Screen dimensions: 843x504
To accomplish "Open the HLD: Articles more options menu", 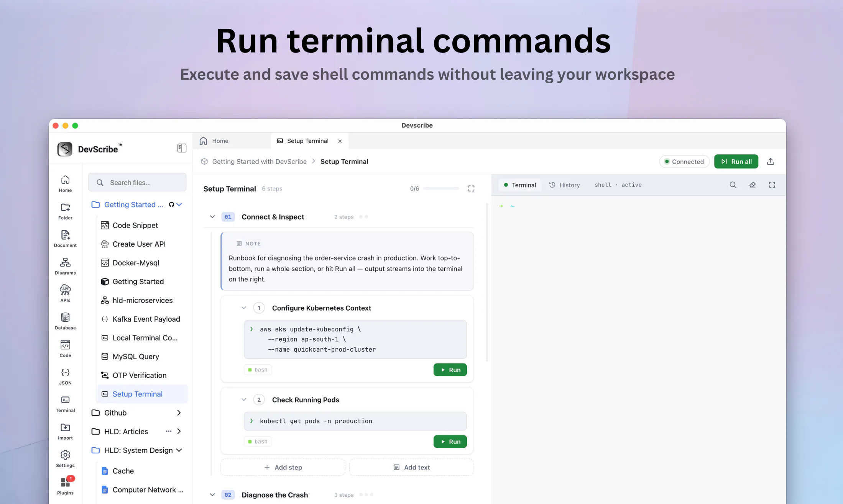I will pyautogui.click(x=169, y=431).
